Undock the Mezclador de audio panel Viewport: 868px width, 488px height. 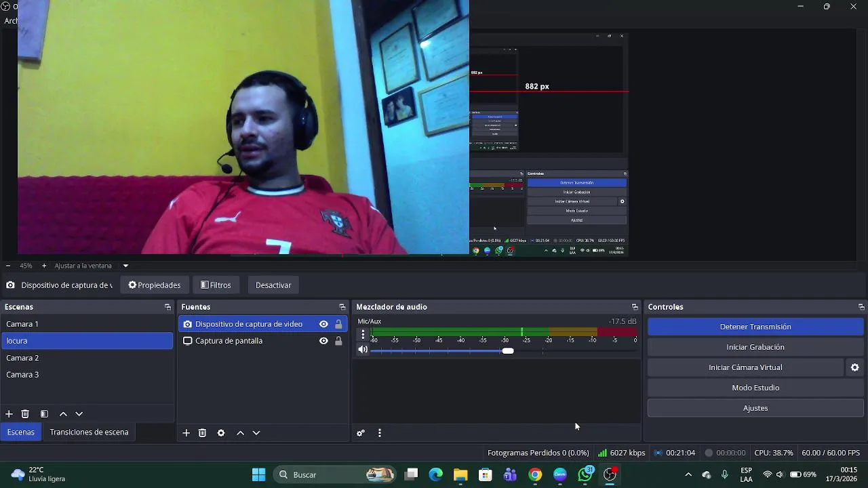coord(635,307)
